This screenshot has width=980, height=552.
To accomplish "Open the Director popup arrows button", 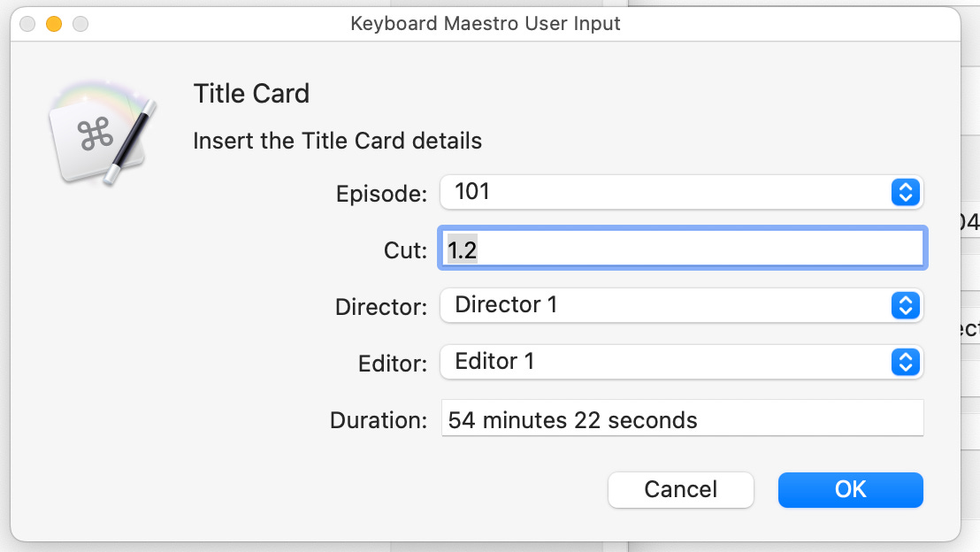I will [905, 305].
